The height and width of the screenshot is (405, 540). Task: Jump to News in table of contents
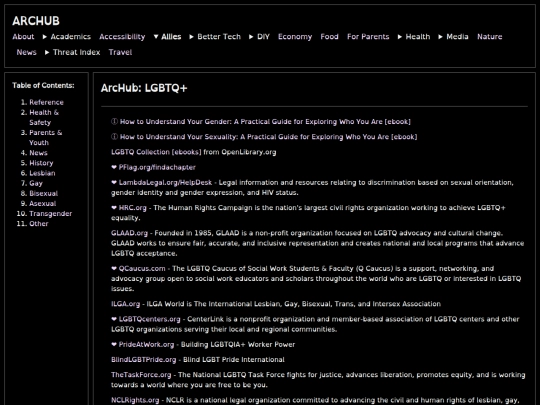point(38,153)
